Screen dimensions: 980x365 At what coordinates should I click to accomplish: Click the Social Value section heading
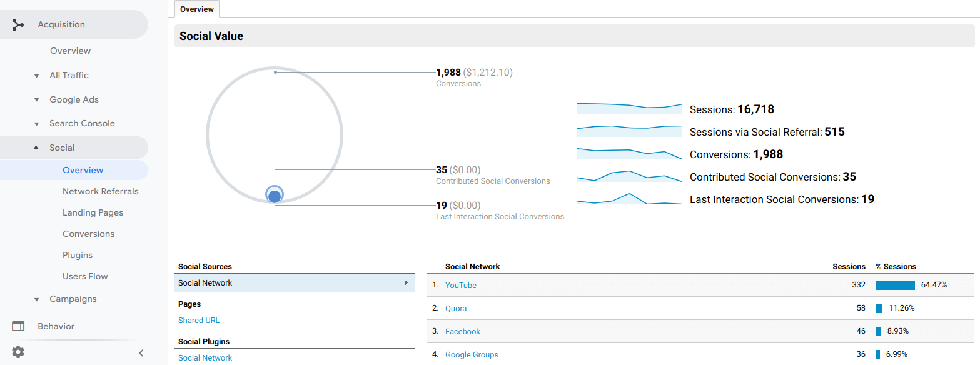[x=211, y=36]
